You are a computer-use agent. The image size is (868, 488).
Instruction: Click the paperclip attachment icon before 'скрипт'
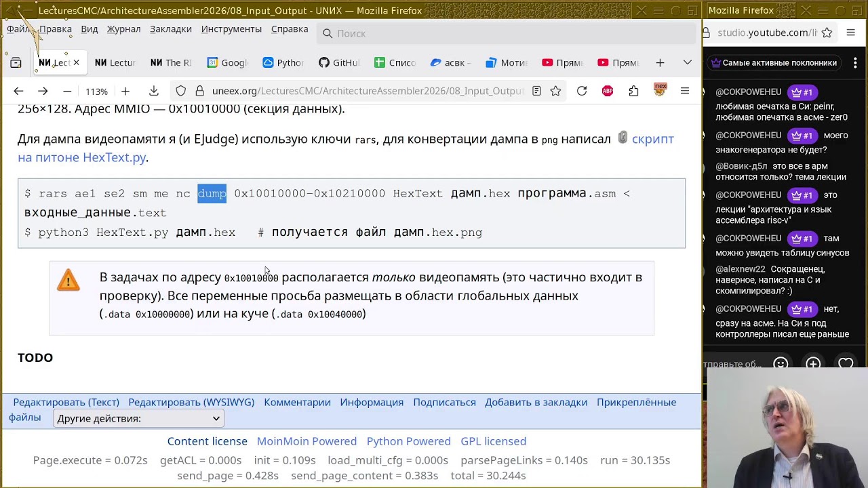click(623, 138)
